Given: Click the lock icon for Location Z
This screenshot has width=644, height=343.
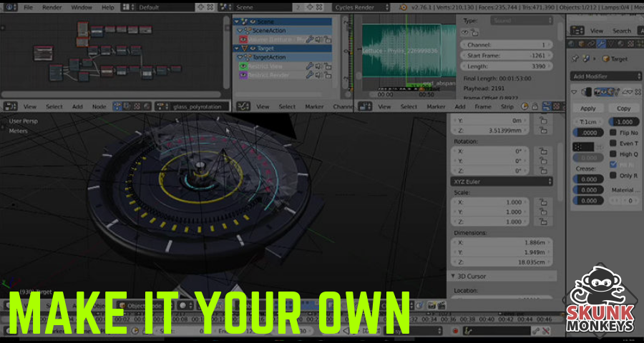Looking at the screenshot, I should (x=543, y=131).
